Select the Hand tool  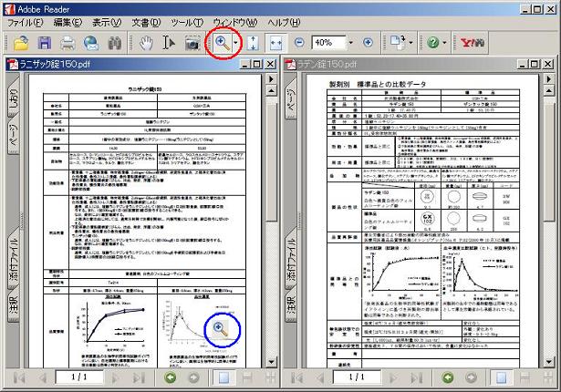[146, 43]
